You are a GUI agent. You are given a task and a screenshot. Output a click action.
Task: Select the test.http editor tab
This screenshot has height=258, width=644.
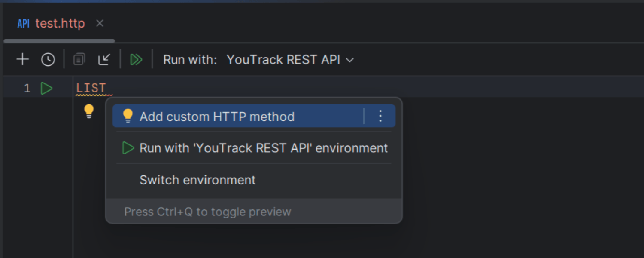point(60,23)
